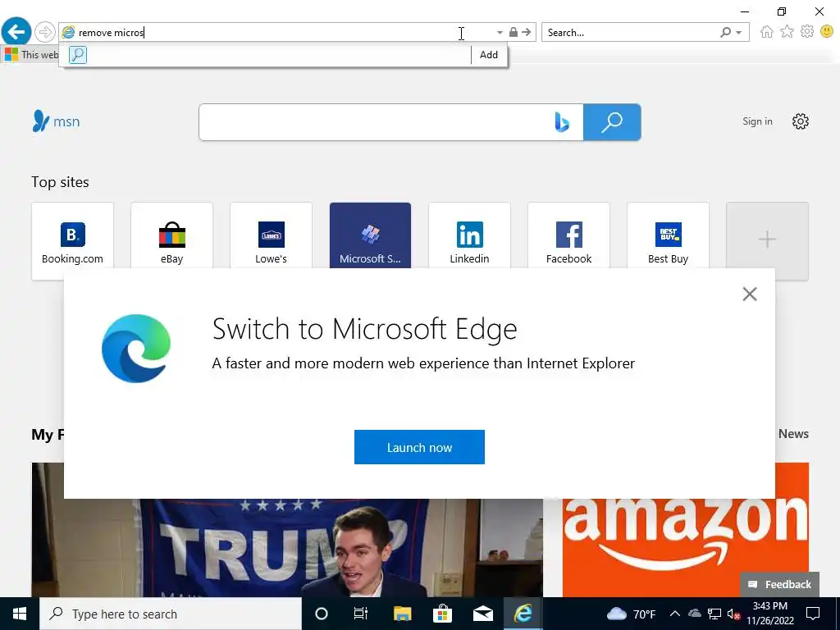
Task: Click into the Search... box
Action: 631,33
